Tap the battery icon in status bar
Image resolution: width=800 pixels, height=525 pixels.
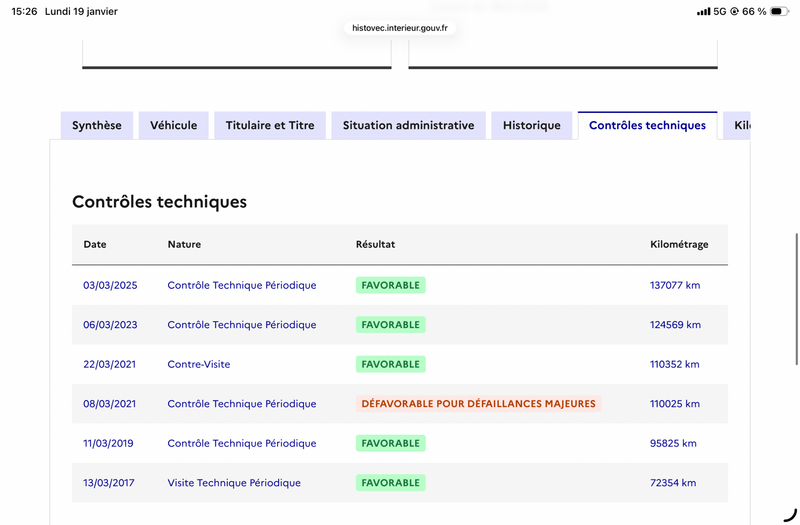click(x=782, y=11)
